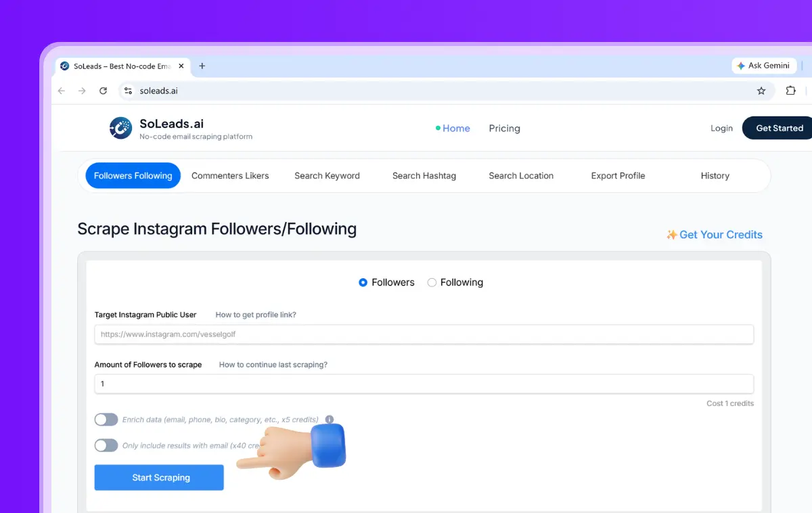Switch to the Commenters Likers tab
Viewport: 812px width, 513px height.
pyautogui.click(x=230, y=175)
